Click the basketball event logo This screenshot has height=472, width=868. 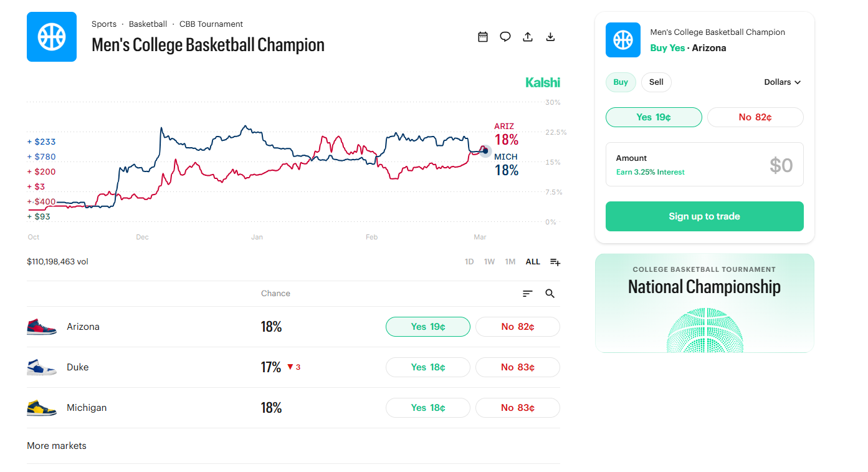coord(52,37)
